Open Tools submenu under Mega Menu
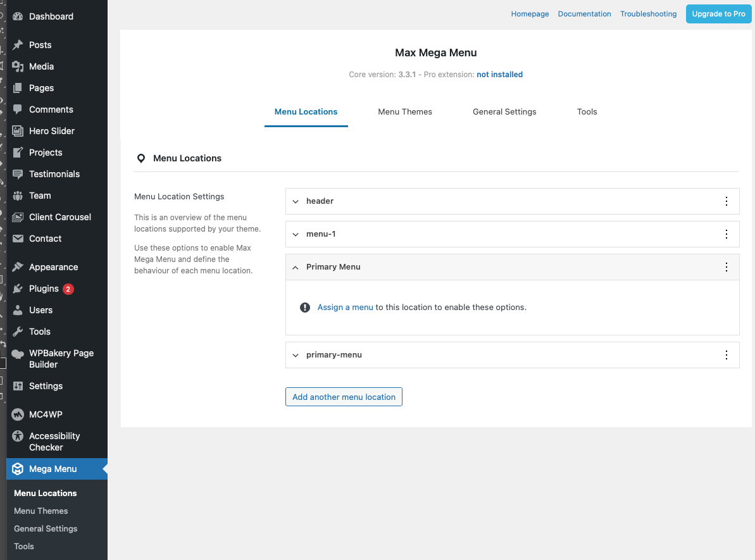Image resolution: width=755 pixels, height=560 pixels. (24, 547)
